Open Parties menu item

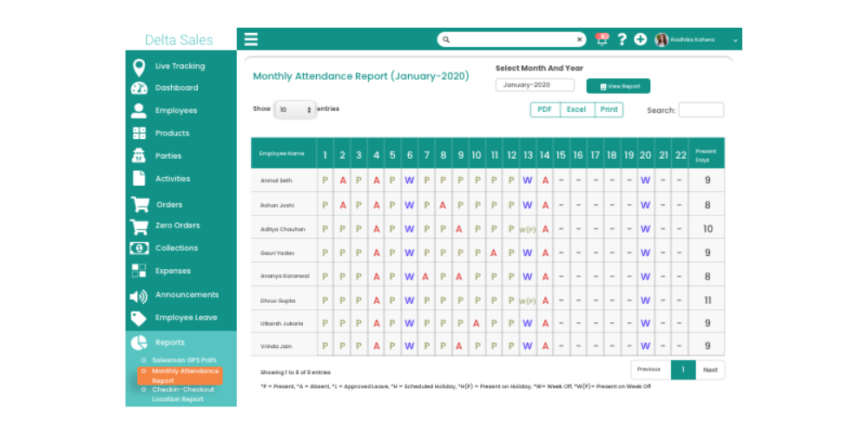tap(168, 156)
